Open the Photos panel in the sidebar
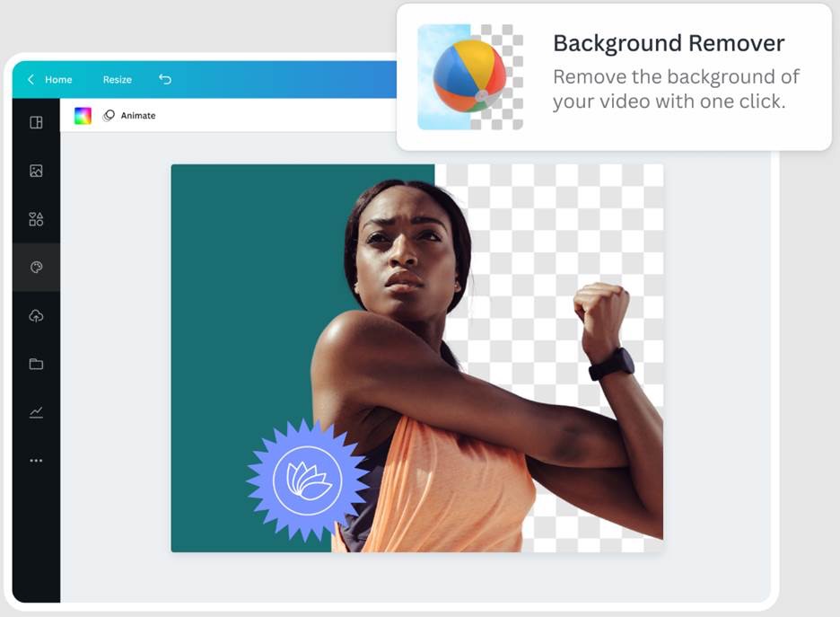The width and height of the screenshot is (840, 617). pyautogui.click(x=36, y=171)
